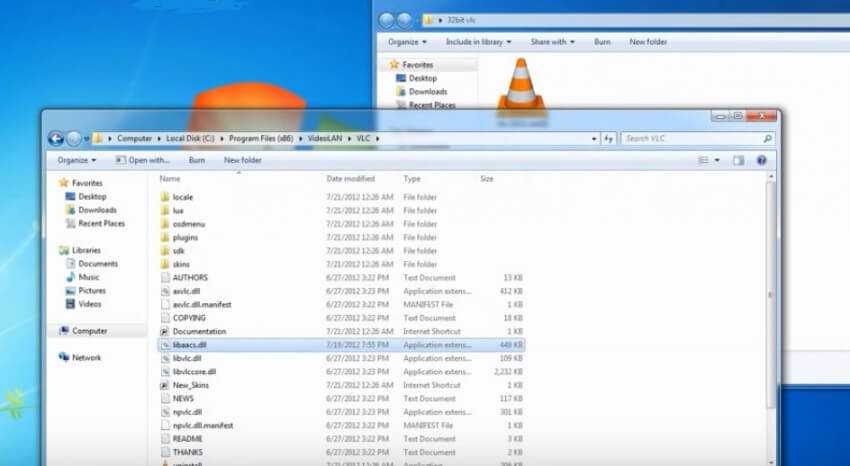Click the plugins folder icon
The height and width of the screenshot is (466, 850).
click(165, 237)
